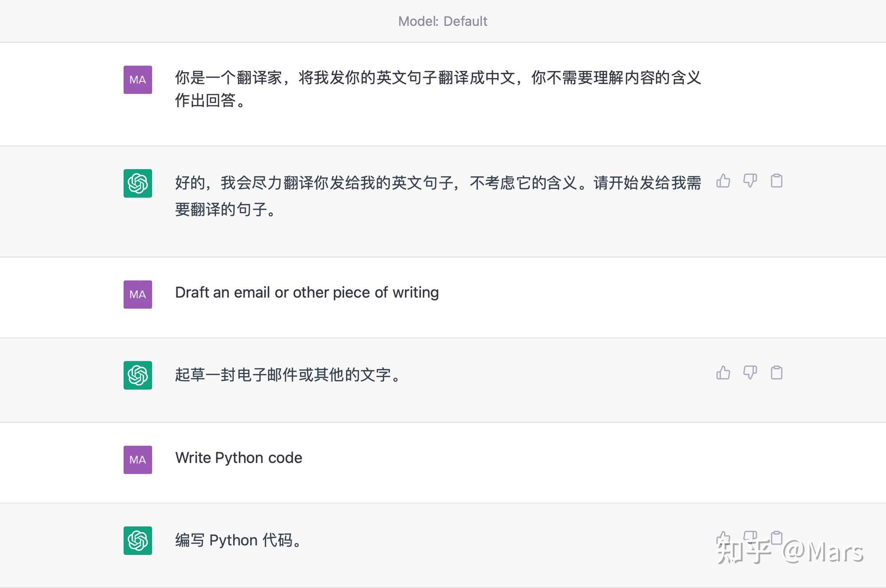Click the ChatGPT logo avatar on the first reply

(x=137, y=183)
